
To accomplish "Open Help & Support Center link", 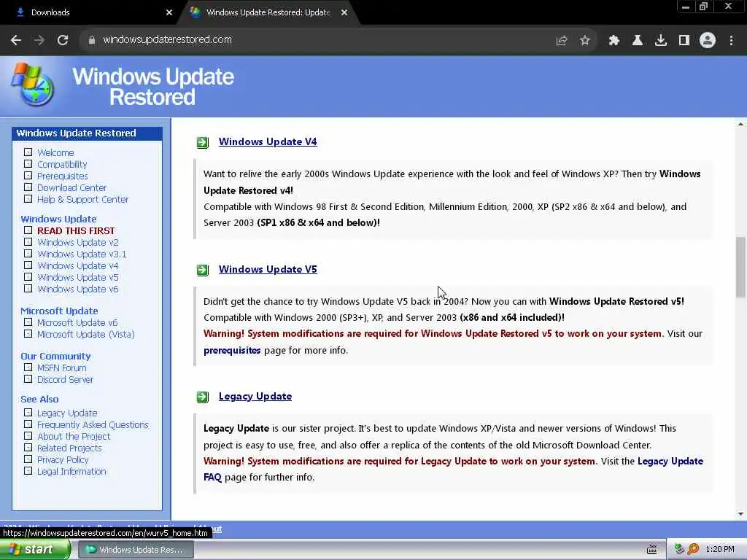I will pos(83,200).
